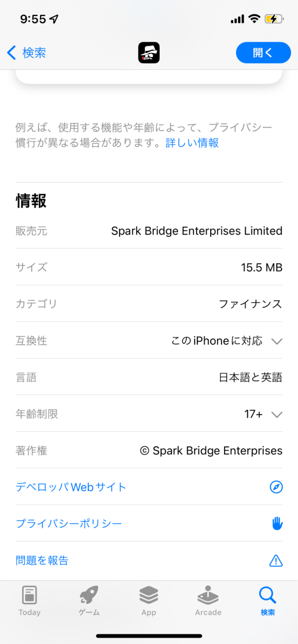This screenshot has height=644, width=298.
Task: Tap the app icon in navigation bar
Action: pyautogui.click(x=149, y=53)
